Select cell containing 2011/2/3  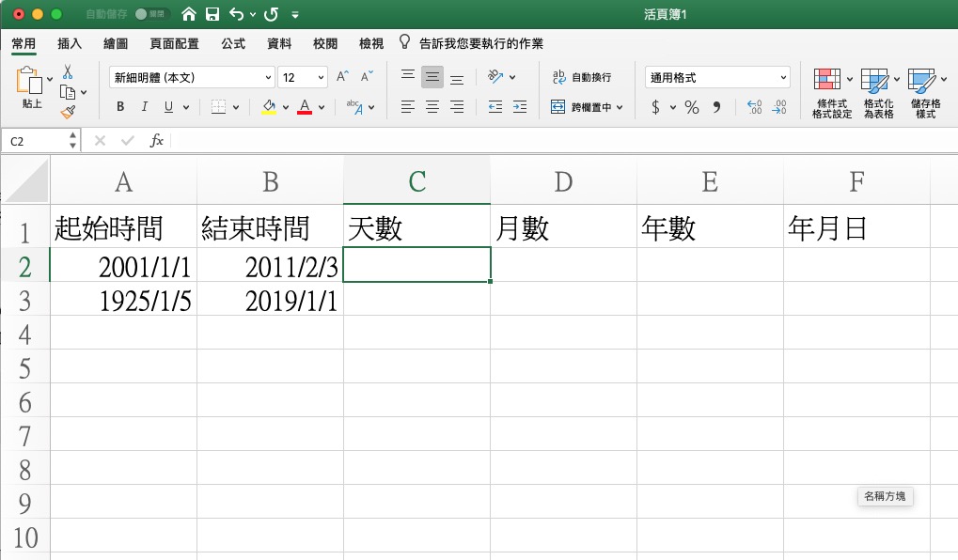[x=270, y=265]
